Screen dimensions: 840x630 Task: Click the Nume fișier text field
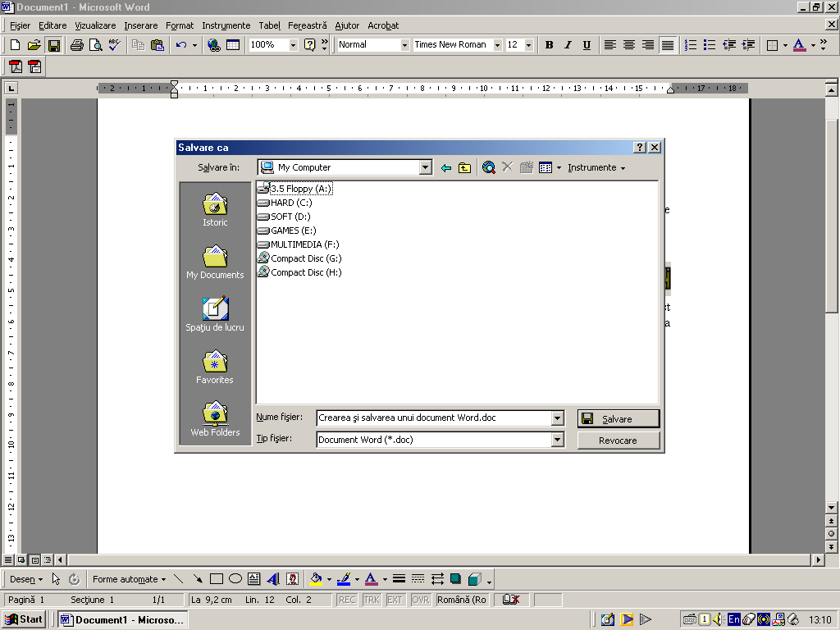point(434,418)
